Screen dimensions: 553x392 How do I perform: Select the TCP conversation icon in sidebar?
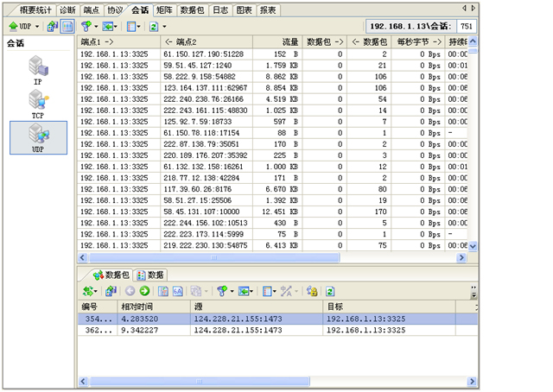click(37, 103)
